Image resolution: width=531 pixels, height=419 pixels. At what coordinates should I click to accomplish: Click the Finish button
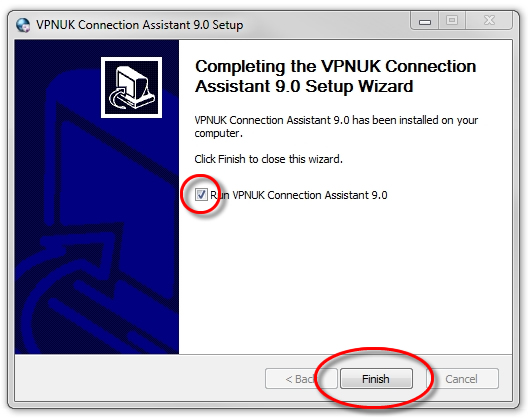376,378
